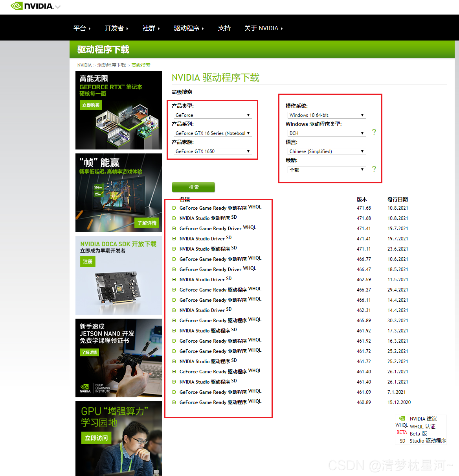
Task: Open the 支持 menu item
Action: 224,28
